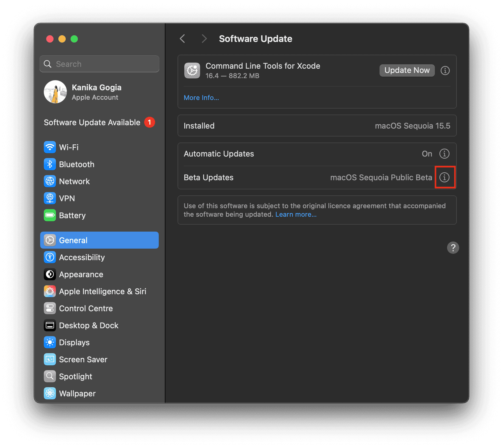Click the Automatic Updates On value
The height and width of the screenshot is (448, 503).
pos(427,154)
